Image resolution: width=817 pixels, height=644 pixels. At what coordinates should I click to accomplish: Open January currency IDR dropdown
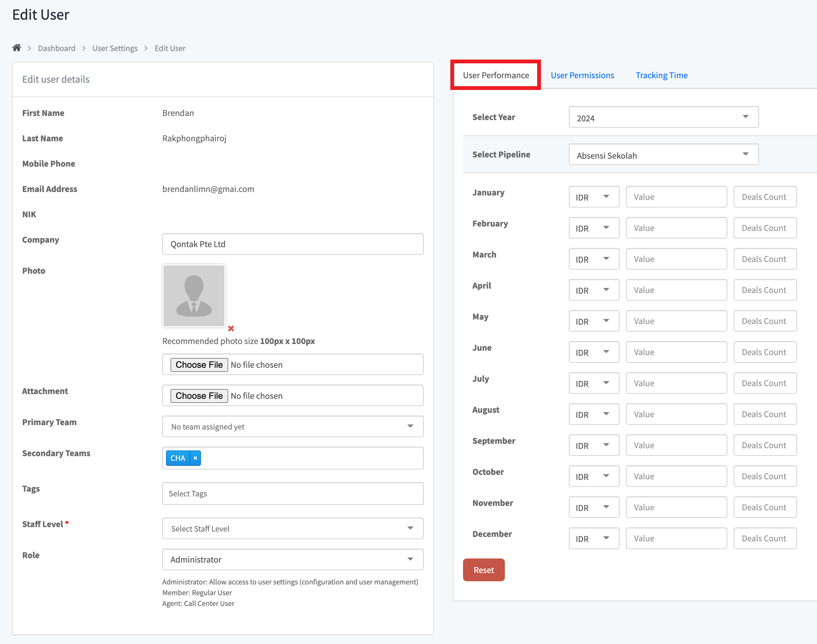(x=593, y=197)
